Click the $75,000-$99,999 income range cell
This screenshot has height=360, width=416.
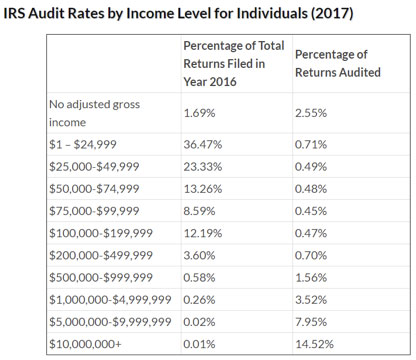(94, 211)
